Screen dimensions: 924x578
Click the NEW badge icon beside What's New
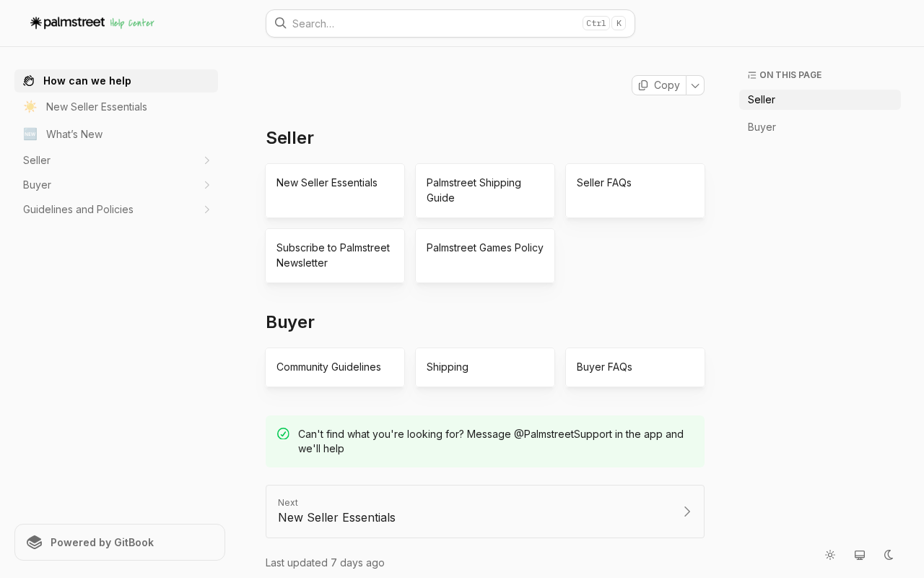point(30,134)
